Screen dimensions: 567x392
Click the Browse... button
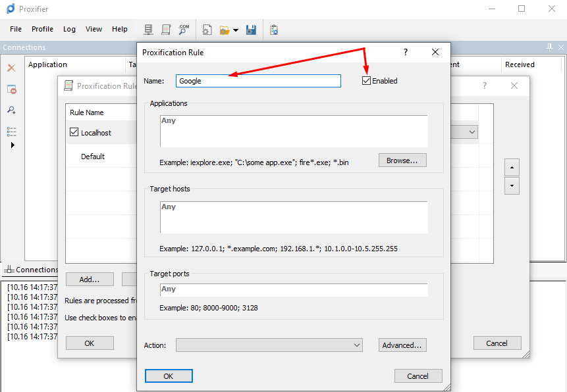point(402,160)
